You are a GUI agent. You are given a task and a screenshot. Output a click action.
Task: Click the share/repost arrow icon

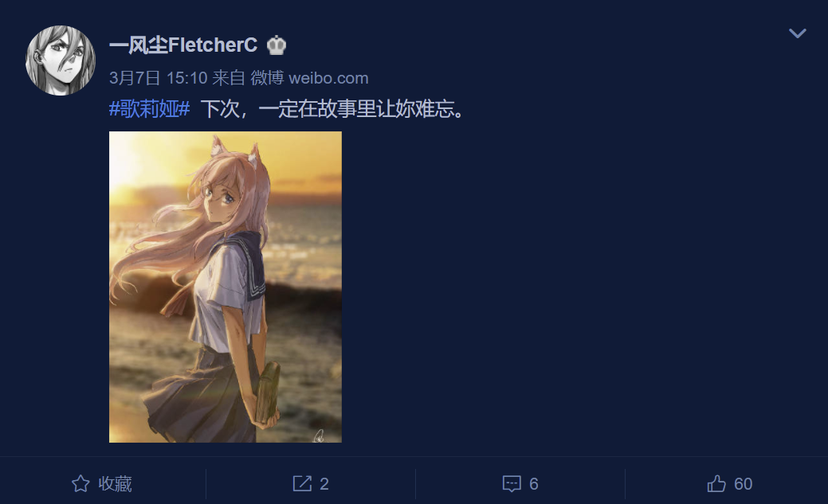(x=302, y=483)
